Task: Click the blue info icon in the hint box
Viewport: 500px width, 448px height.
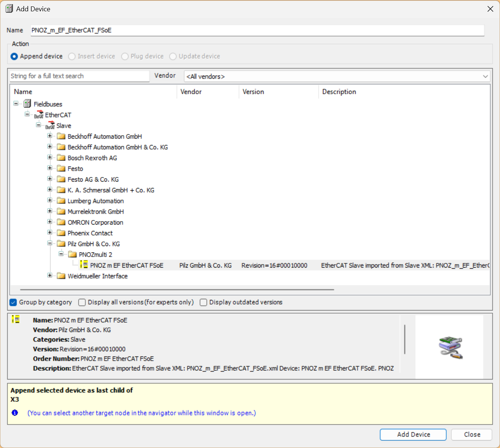Action: 15,413
